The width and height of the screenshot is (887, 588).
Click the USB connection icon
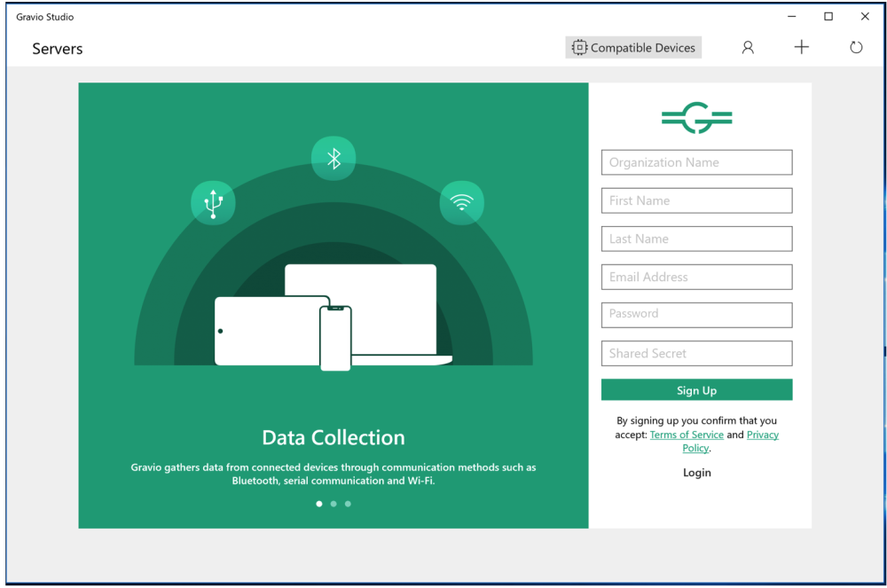(213, 203)
